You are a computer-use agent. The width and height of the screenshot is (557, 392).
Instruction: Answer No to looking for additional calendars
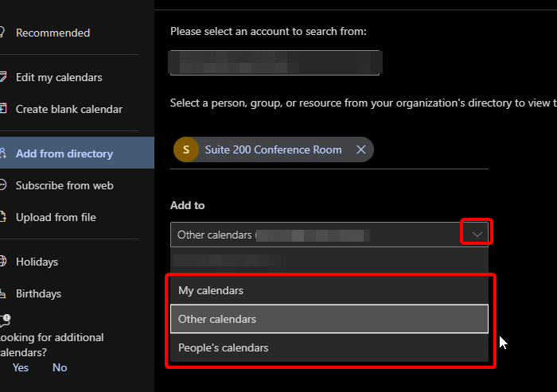click(x=60, y=367)
